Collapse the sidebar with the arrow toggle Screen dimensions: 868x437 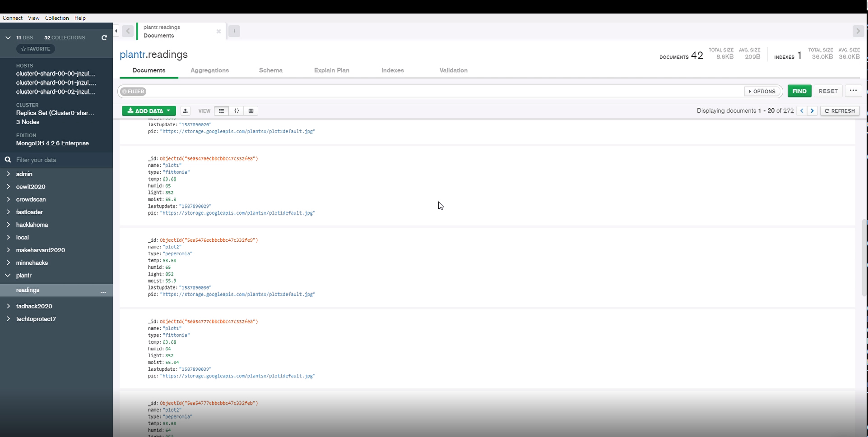[x=116, y=31]
